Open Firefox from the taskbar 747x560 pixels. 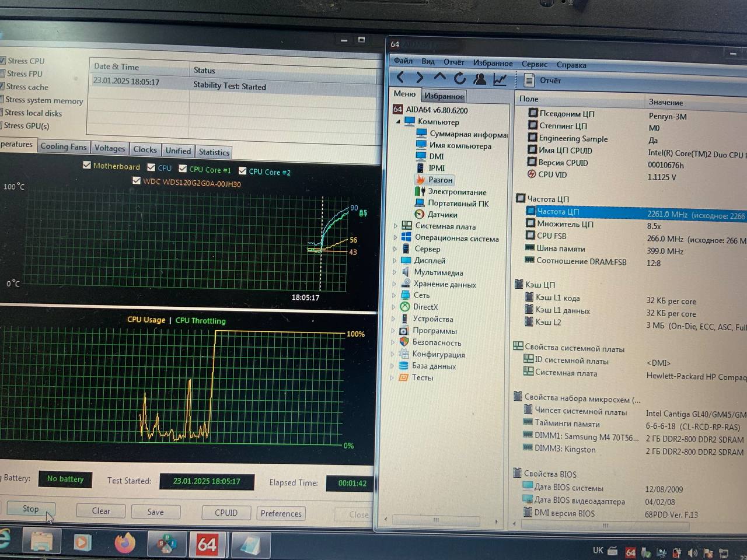tap(124, 543)
